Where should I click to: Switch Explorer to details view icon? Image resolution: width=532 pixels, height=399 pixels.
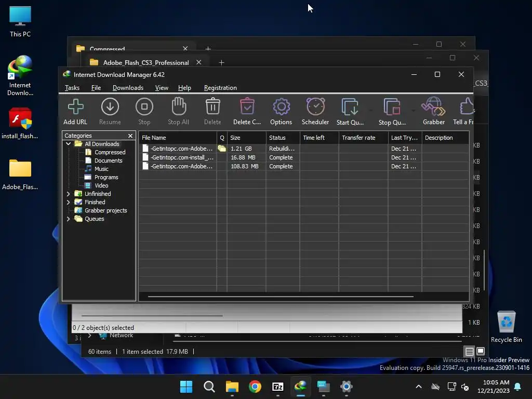[x=469, y=352]
